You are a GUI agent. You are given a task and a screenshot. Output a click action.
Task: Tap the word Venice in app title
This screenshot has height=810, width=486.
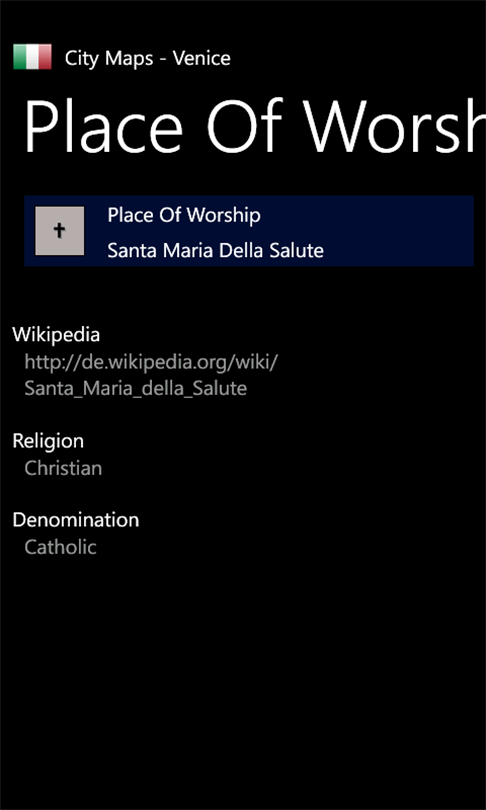[x=201, y=58]
